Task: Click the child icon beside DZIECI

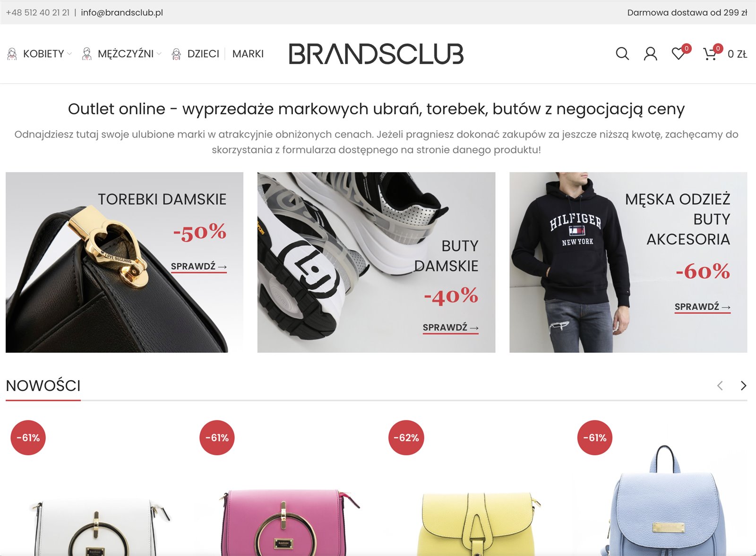Action: coord(176,54)
